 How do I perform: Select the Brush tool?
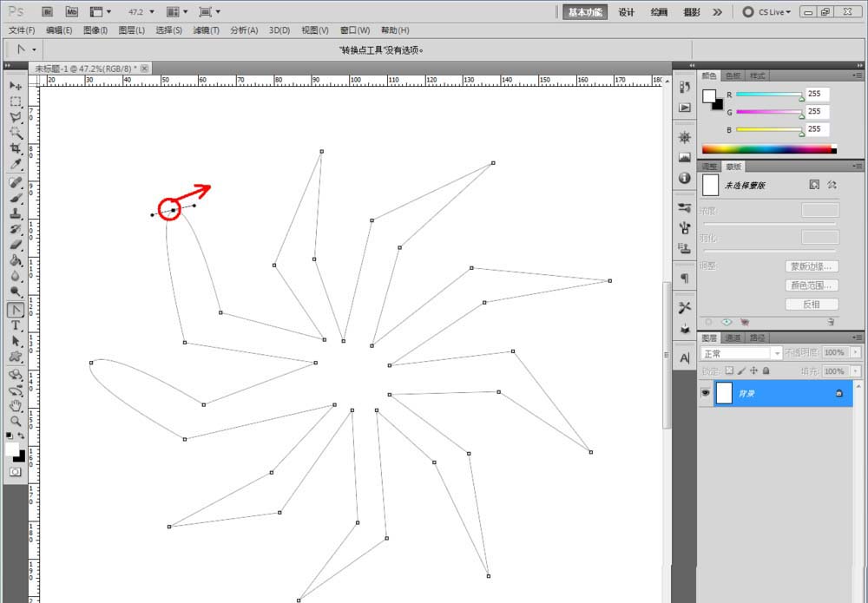click(16, 198)
